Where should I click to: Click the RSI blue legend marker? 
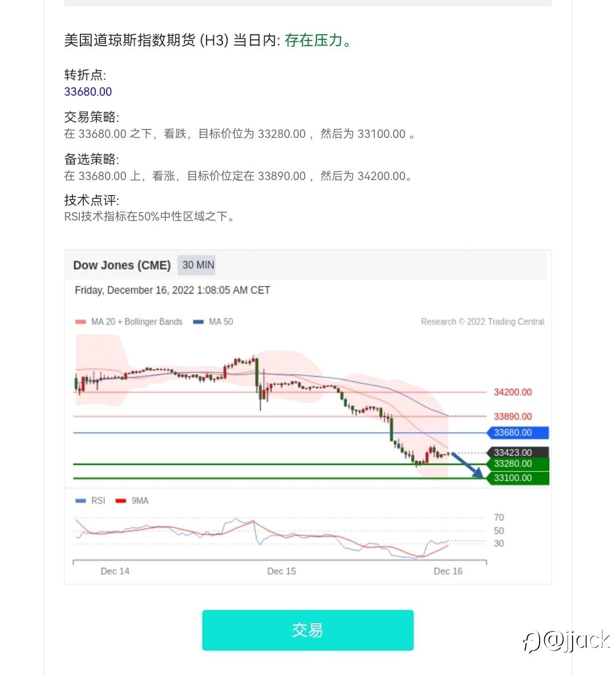[80, 501]
